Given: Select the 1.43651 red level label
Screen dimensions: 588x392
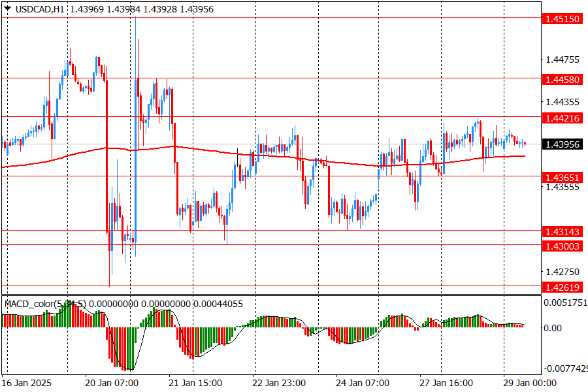Looking at the screenshot, I should click(562, 177).
